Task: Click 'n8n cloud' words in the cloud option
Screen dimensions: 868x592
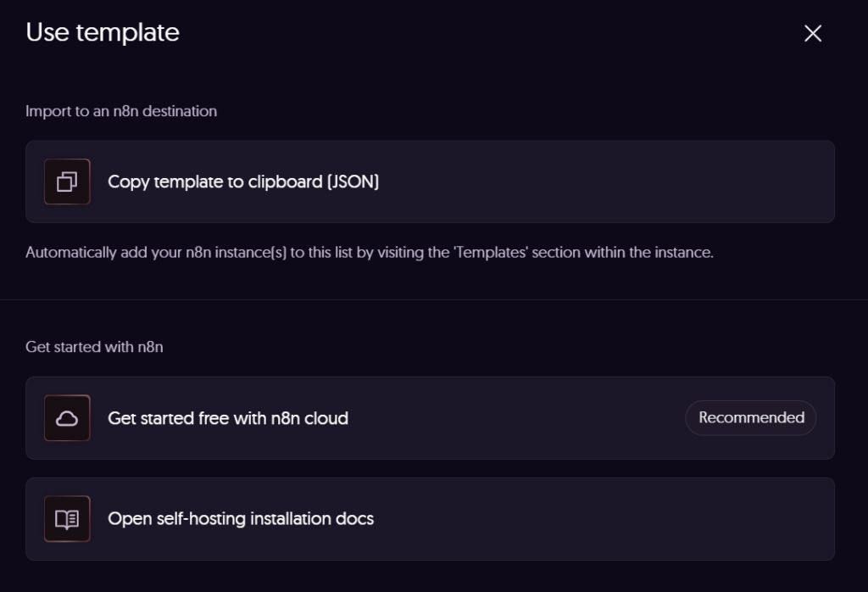Action: pyautogui.click(x=309, y=418)
